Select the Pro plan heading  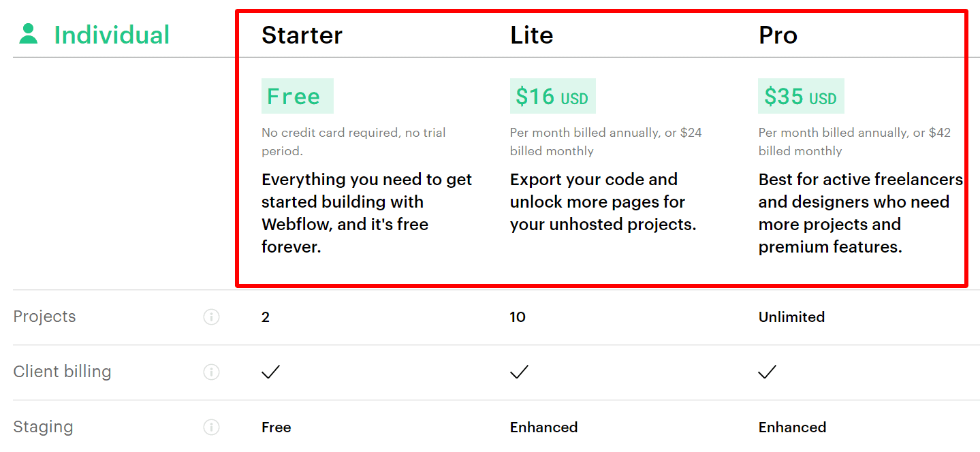[x=778, y=35]
